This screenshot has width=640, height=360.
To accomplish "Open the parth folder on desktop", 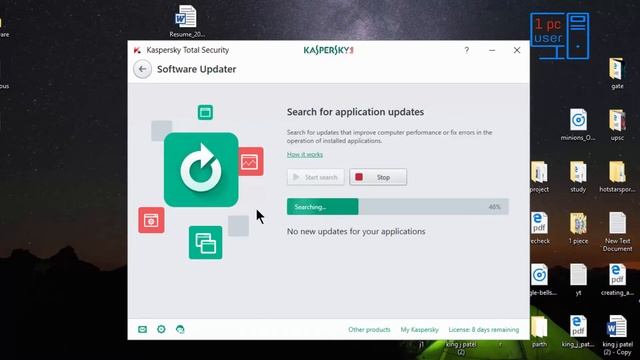I will click(x=539, y=331).
